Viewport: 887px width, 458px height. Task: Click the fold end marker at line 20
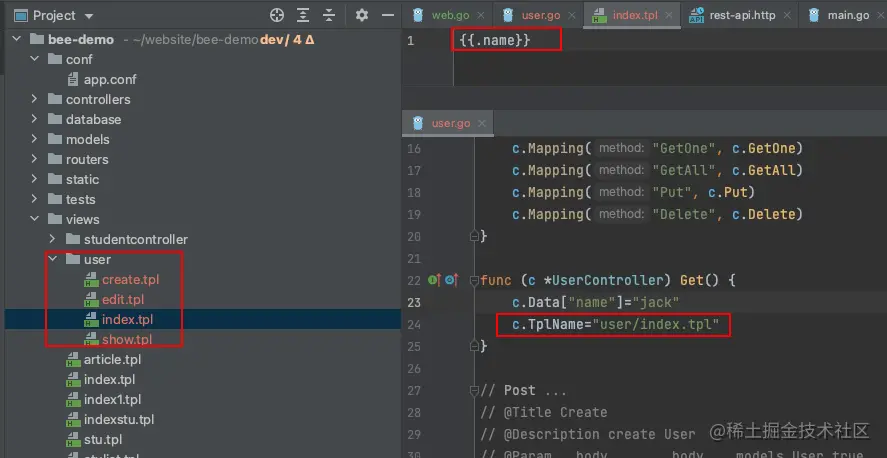click(x=474, y=236)
